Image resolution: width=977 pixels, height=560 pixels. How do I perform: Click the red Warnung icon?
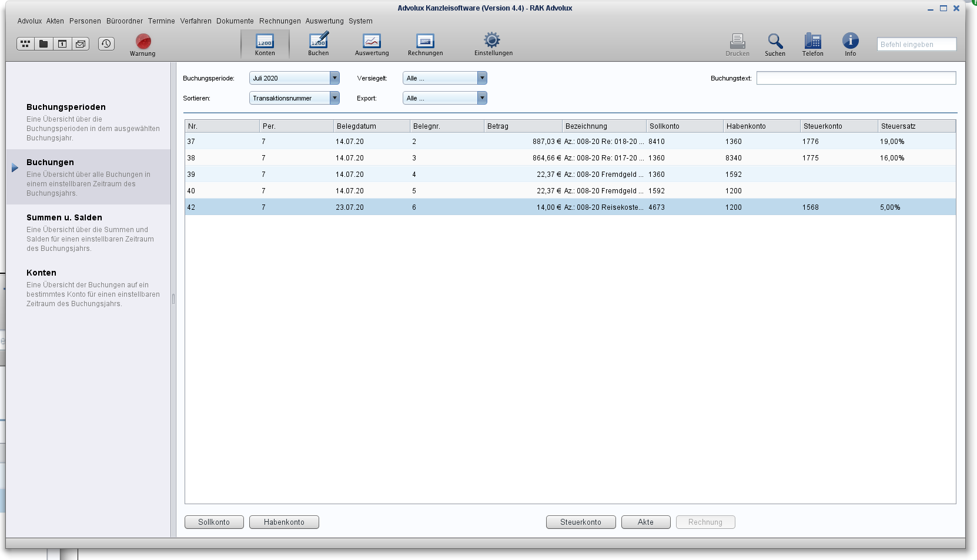143,45
